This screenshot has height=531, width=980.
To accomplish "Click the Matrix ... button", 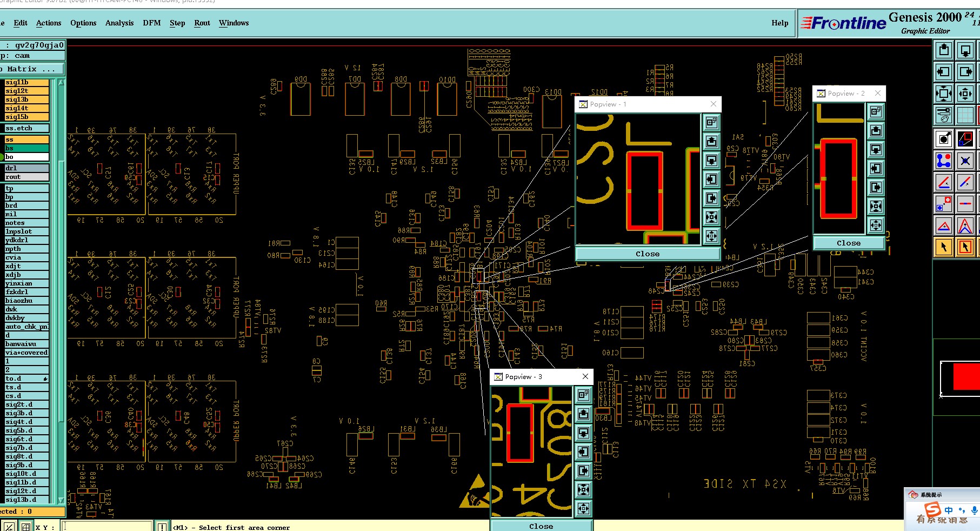I will [x=32, y=69].
